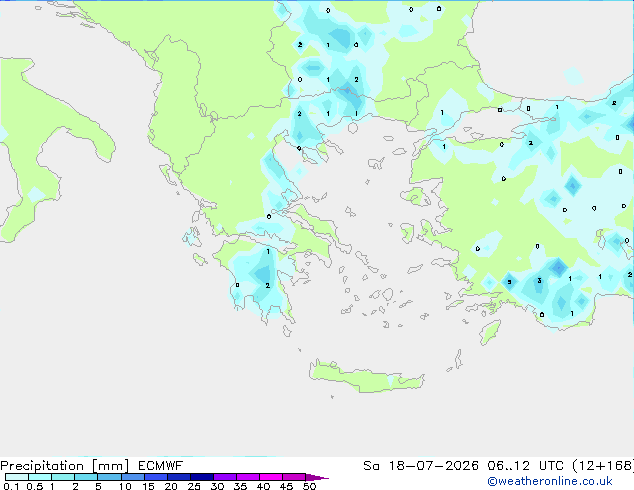
Task: Click the ECMWF model name label
Action: [161, 466]
